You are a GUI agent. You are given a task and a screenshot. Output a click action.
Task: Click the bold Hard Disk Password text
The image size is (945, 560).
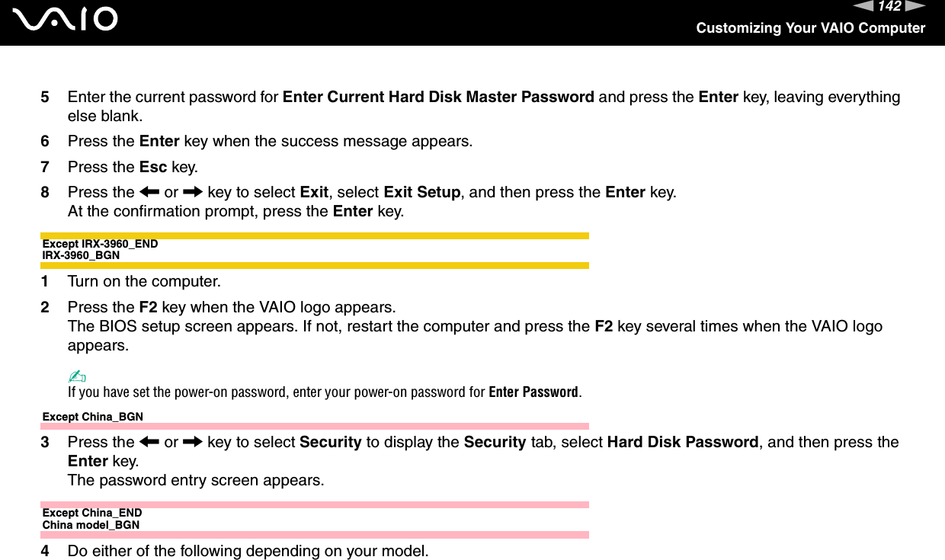pos(682,442)
